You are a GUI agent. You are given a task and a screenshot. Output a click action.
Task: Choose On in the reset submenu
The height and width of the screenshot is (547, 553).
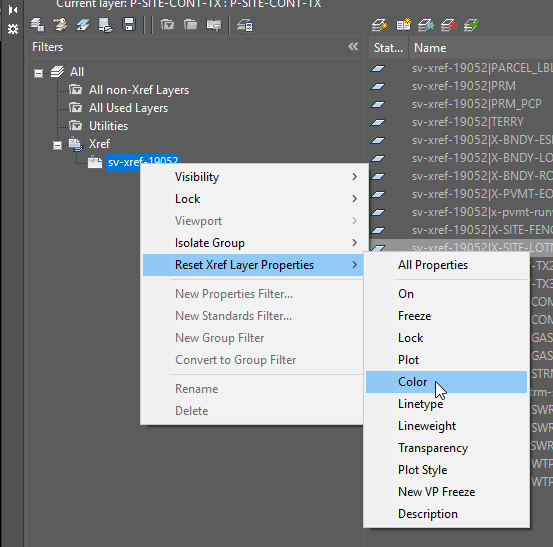tap(446, 294)
